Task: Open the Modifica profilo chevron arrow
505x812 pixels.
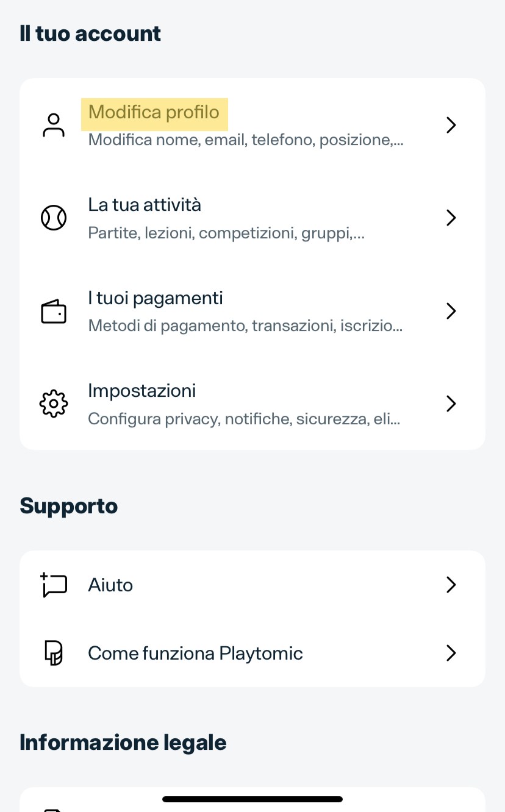Action: [x=451, y=125]
